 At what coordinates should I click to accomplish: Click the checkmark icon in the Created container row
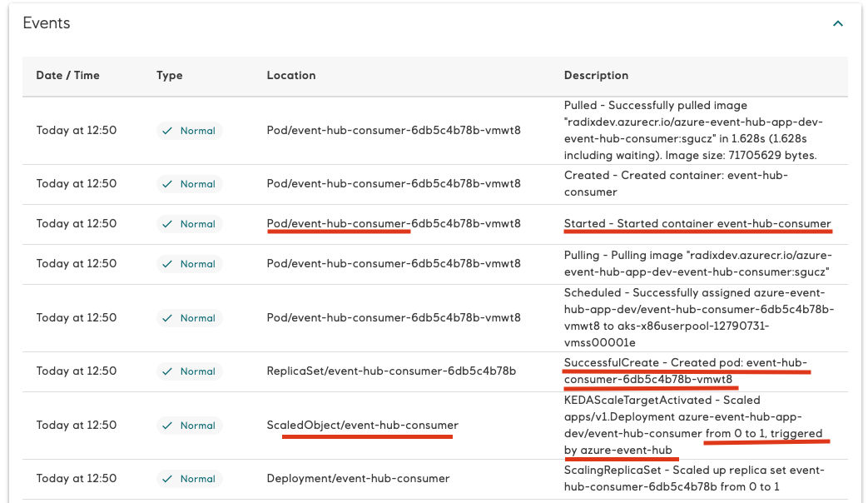pyautogui.click(x=168, y=184)
